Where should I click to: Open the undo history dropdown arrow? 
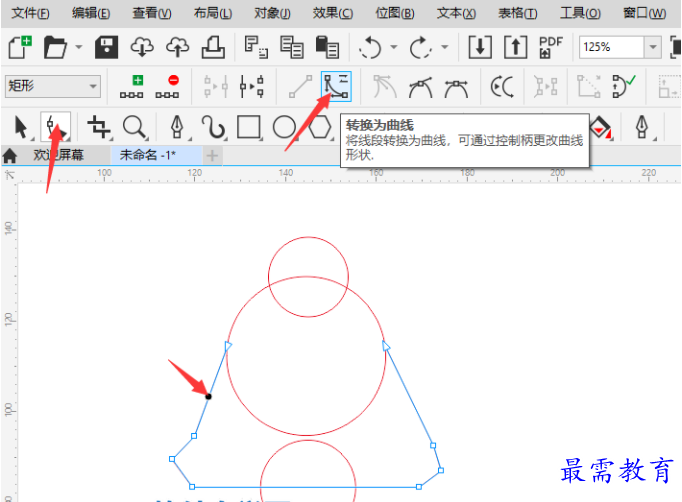394,47
